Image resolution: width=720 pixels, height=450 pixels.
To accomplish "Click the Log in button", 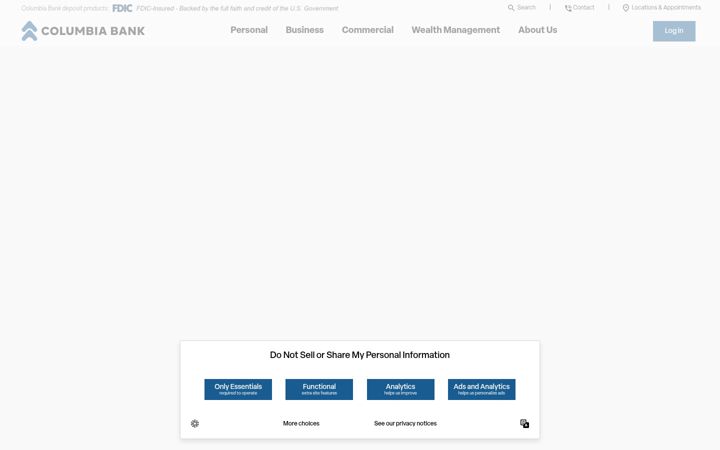I will (x=674, y=31).
